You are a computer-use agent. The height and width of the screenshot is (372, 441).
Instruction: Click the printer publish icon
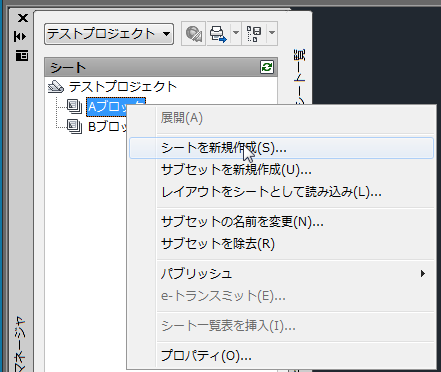point(218,34)
